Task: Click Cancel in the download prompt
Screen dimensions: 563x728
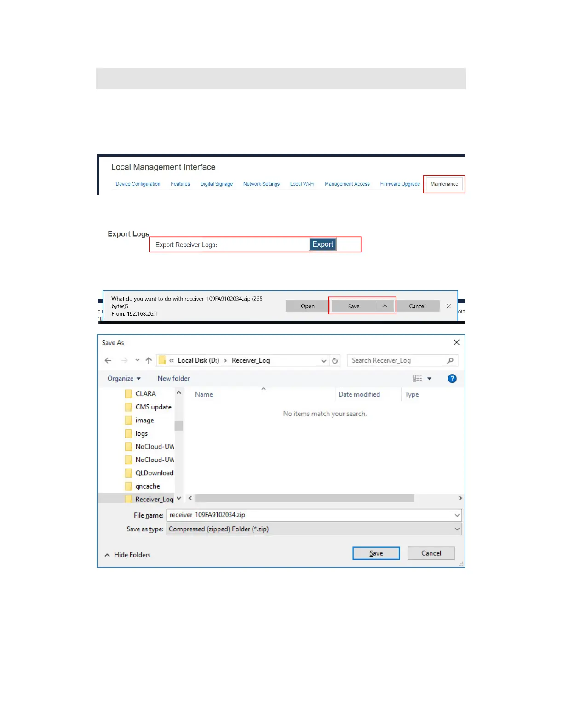Action: 417,306
